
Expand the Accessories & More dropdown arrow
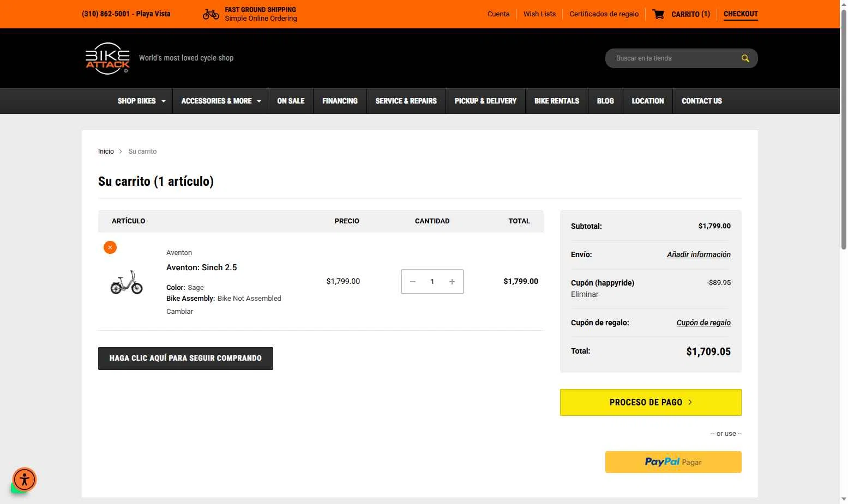[259, 101]
